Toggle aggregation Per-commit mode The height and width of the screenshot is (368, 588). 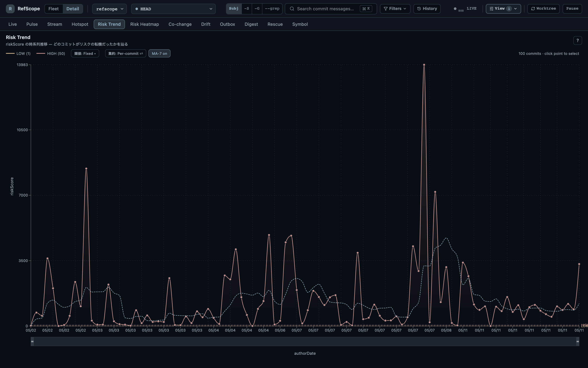pos(126,54)
